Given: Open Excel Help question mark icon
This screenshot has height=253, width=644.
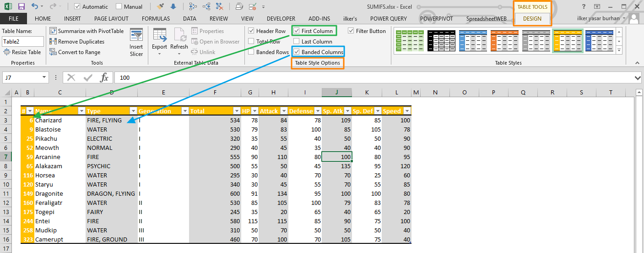Looking at the screenshot, I should coord(583,6).
